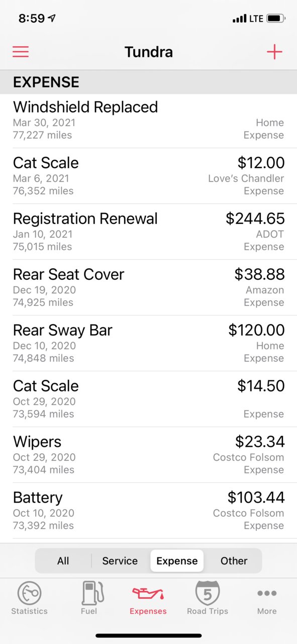Open the Windshield Replaced entry

coord(148,121)
